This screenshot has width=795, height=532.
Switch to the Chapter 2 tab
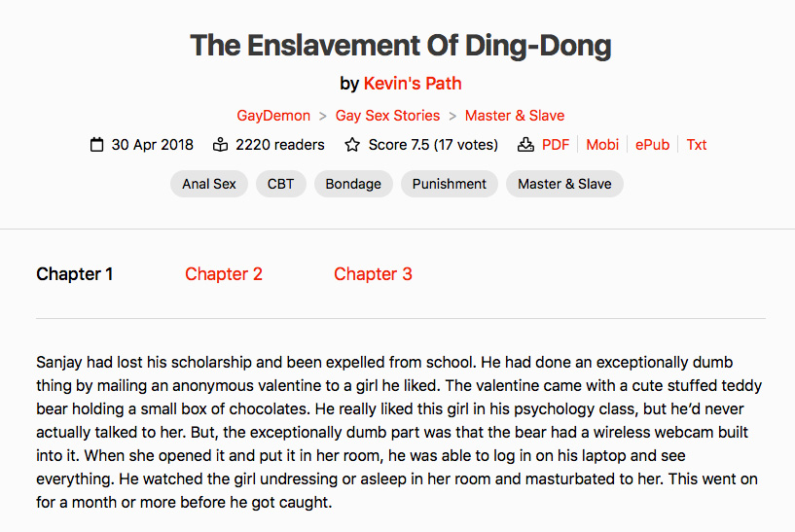tap(224, 274)
